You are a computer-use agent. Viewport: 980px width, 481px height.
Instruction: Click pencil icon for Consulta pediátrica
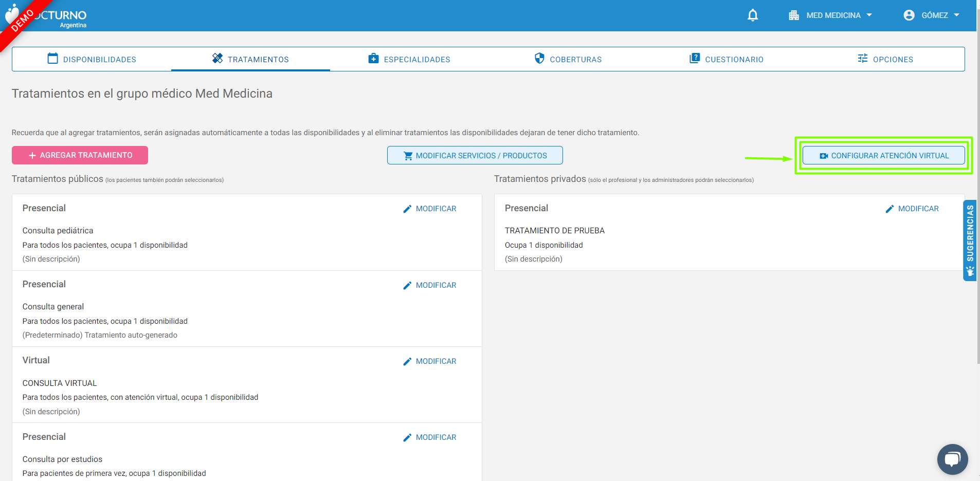click(407, 209)
